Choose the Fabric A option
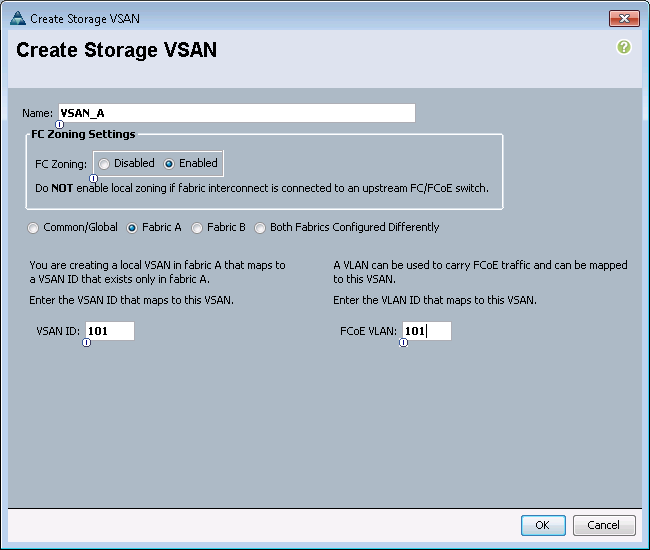650x550 pixels. 132,228
